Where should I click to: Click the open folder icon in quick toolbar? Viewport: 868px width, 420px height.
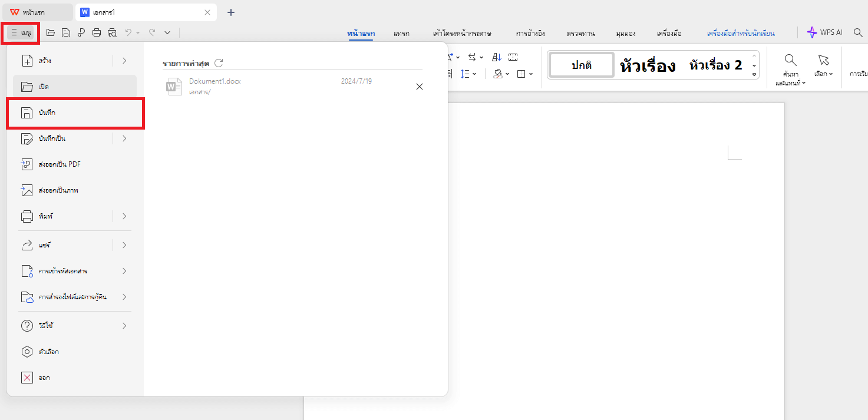click(x=51, y=32)
